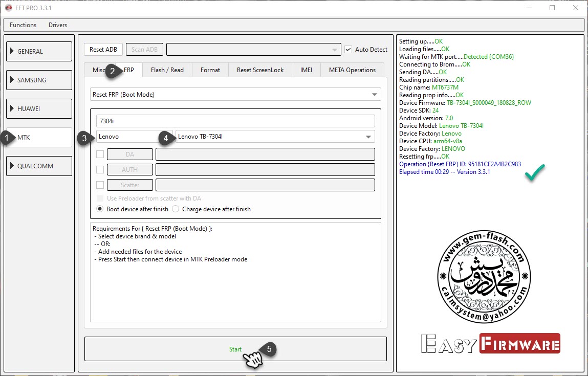Open the Functions menu
This screenshot has width=588, height=376.
23,25
